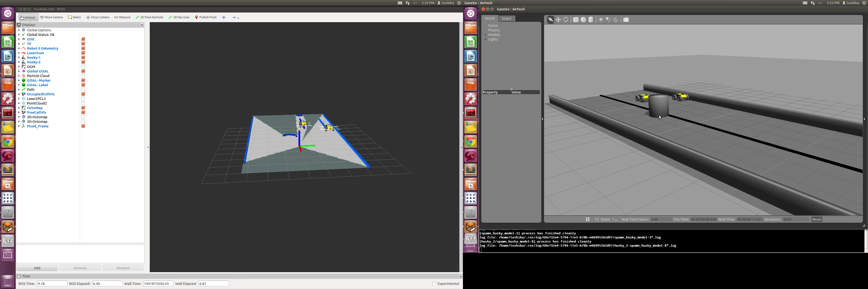Image resolution: width=868 pixels, height=289 pixels.
Task: Open Sublime Text from the left launcher
Action: [8, 169]
